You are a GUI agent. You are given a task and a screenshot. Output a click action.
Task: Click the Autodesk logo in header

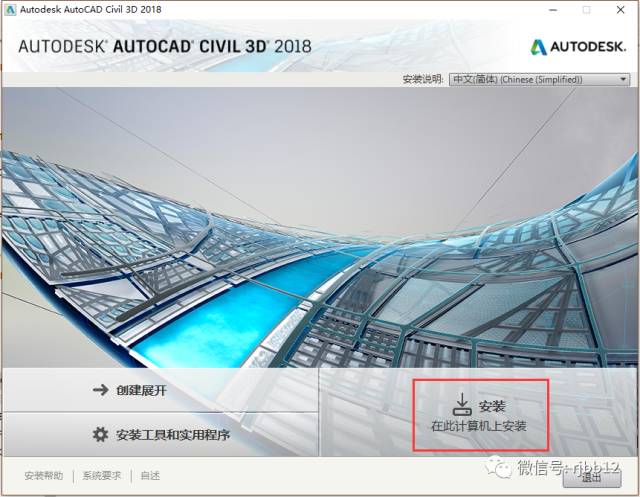pyautogui.click(x=578, y=47)
